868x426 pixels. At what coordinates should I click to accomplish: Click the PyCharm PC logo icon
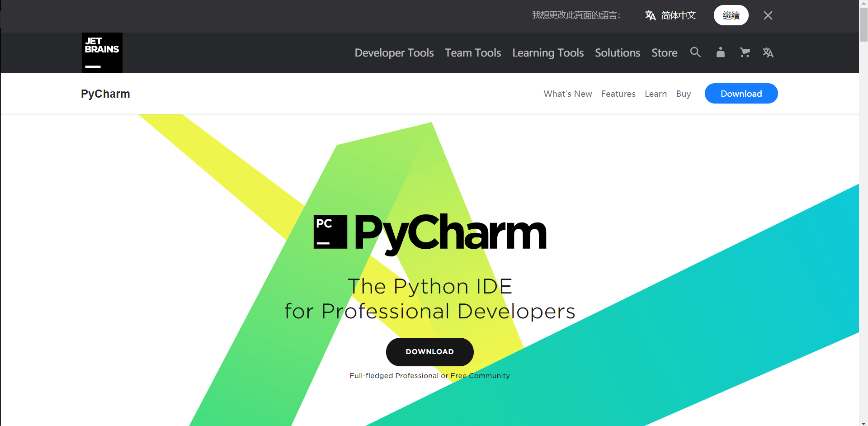pyautogui.click(x=330, y=232)
